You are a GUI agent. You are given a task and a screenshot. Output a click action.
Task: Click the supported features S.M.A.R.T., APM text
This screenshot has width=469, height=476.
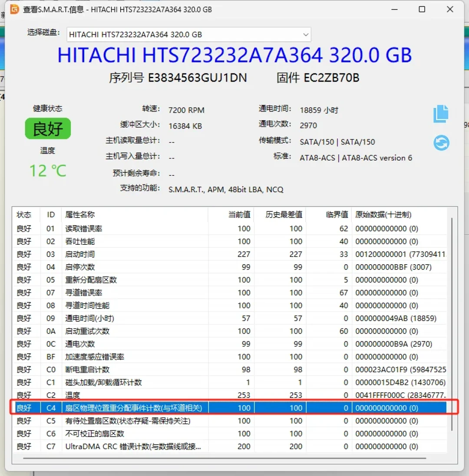tap(226, 190)
